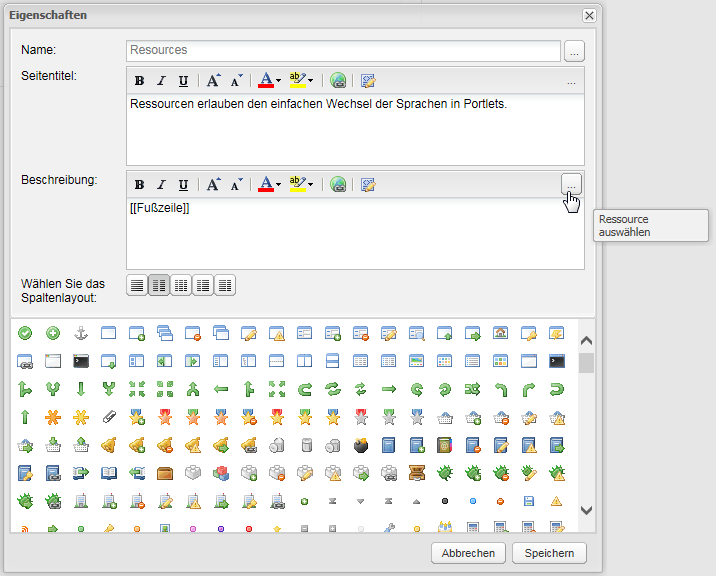This screenshot has height=576, width=716.
Task: Pick the orange asterisk icon
Action: pos(53,417)
